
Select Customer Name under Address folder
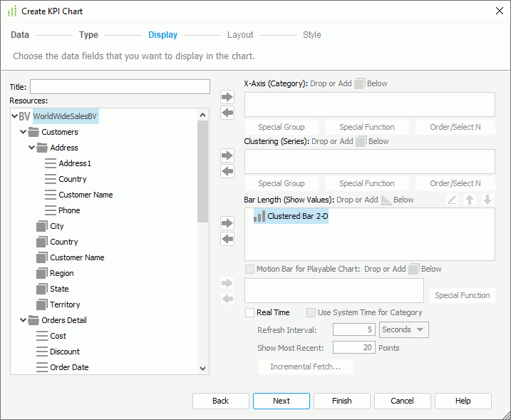point(86,195)
